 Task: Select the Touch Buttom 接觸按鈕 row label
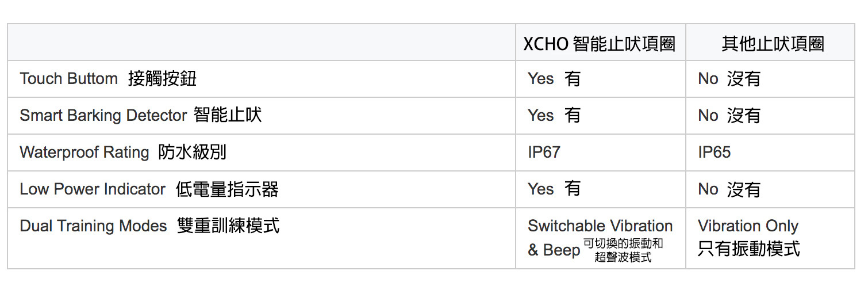(108, 79)
